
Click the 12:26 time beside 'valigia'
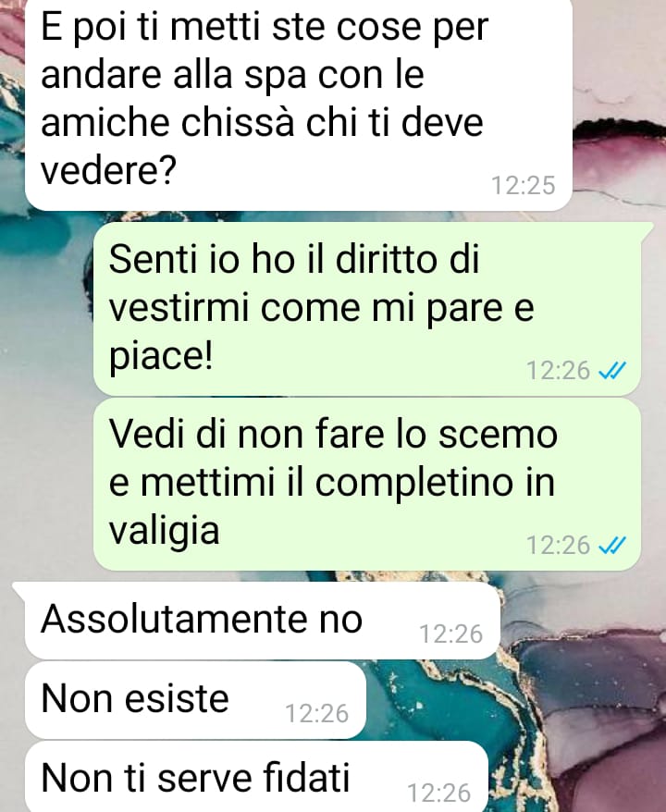click(x=559, y=545)
